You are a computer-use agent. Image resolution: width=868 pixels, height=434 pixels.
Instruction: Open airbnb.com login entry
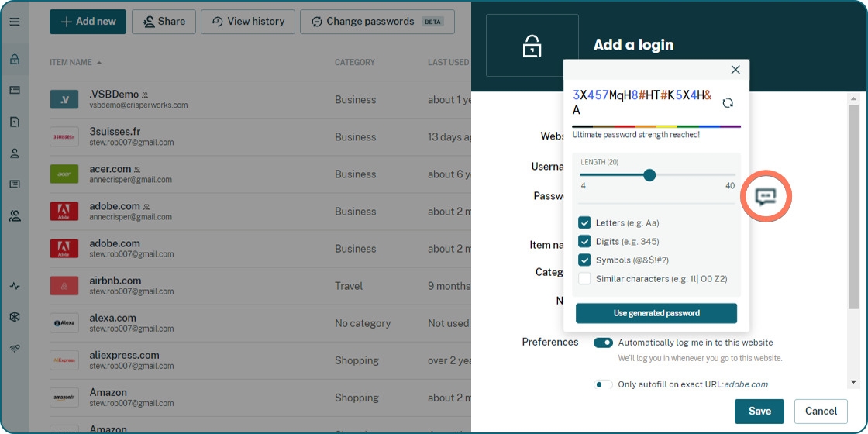(x=260, y=286)
